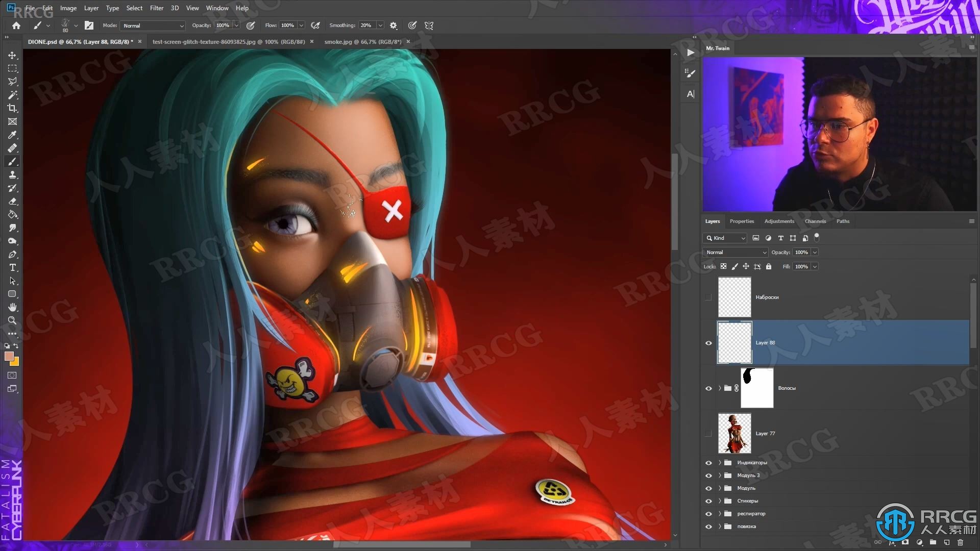980x551 pixels.
Task: Open Flow value dropdown
Action: click(301, 26)
